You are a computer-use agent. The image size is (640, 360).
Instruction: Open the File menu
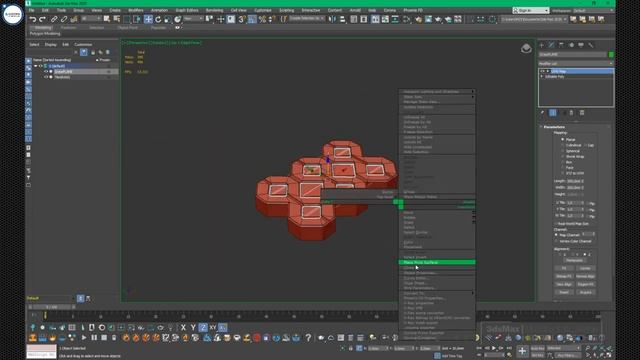(x=31, y=10)
